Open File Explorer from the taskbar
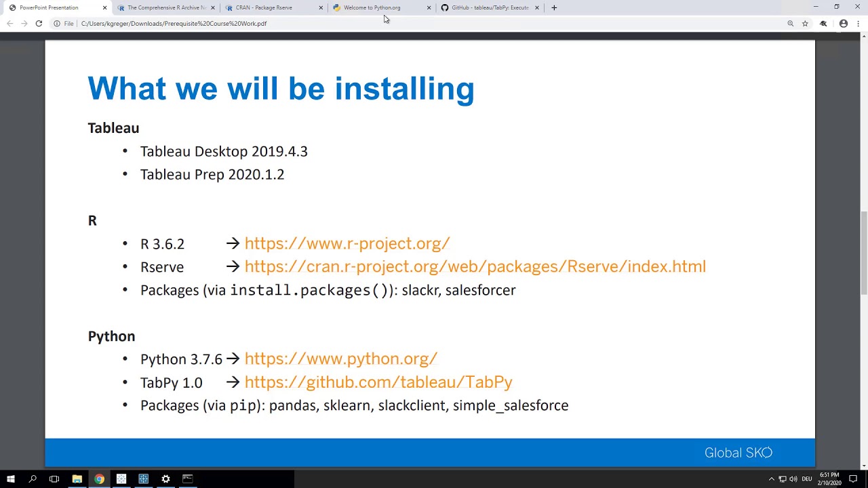Image resolution: width=868 pixels, height=488 pixels. [77, 479]
